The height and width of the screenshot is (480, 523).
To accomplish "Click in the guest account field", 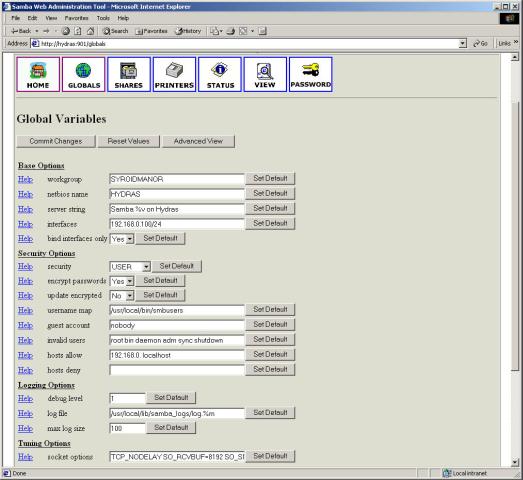I will (177, 325).
